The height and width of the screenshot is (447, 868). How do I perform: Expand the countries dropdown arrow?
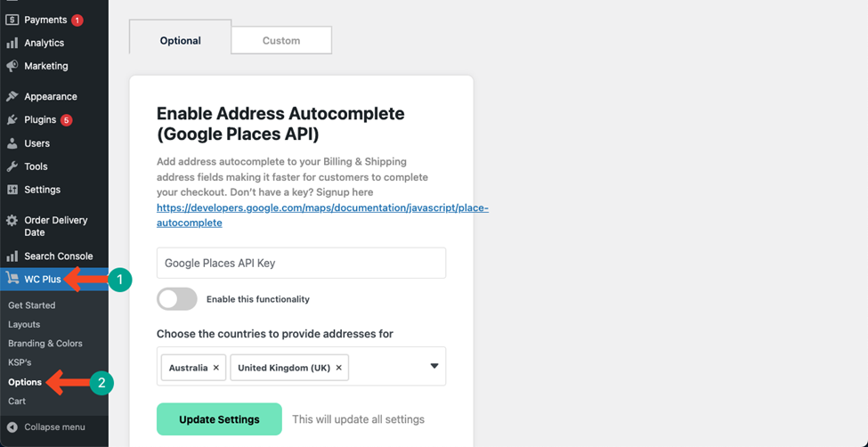tap(434, 366)
